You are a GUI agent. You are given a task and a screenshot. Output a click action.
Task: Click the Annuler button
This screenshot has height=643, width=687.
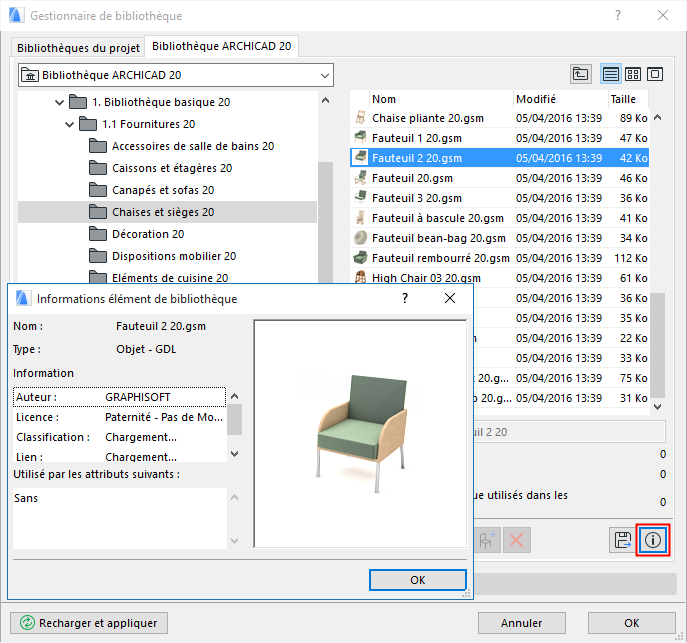521,623
